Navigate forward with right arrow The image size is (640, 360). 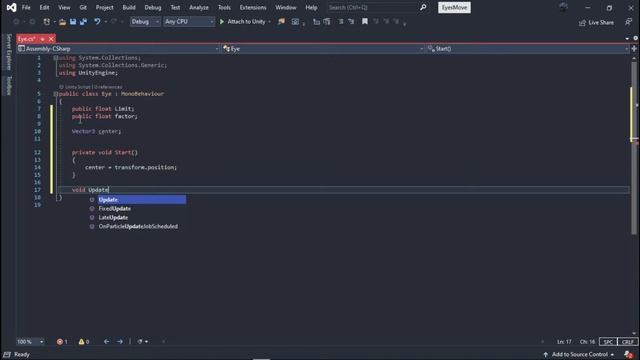[120, 342]
